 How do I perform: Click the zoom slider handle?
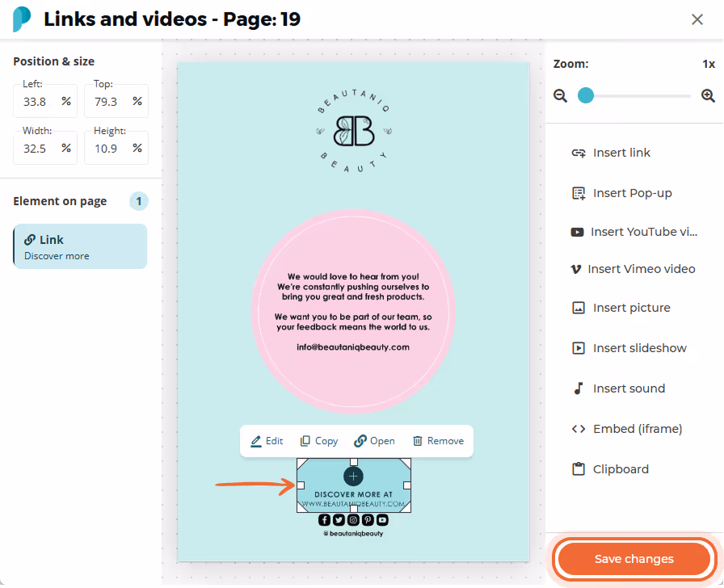pyautogui.click(x=586, y=95)
